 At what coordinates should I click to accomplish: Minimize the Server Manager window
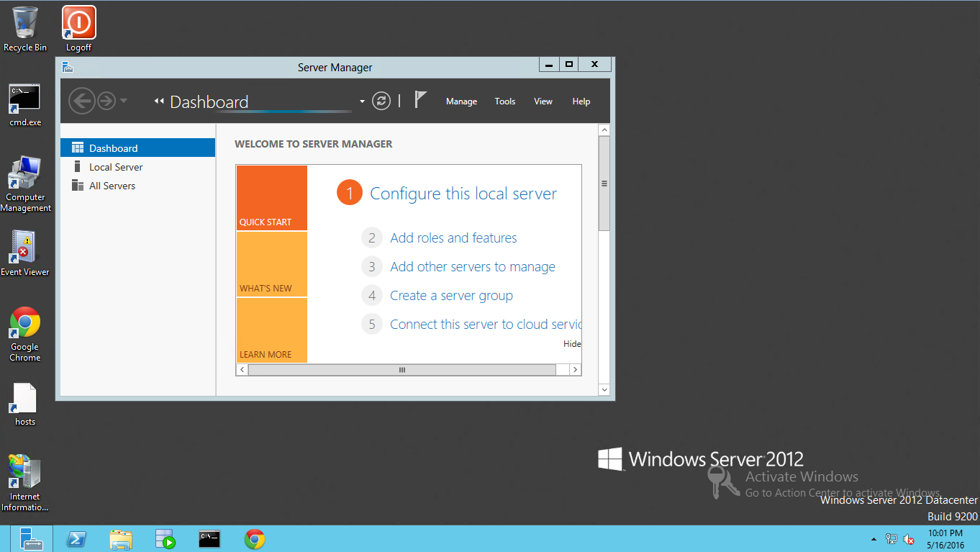coord(549,65)
